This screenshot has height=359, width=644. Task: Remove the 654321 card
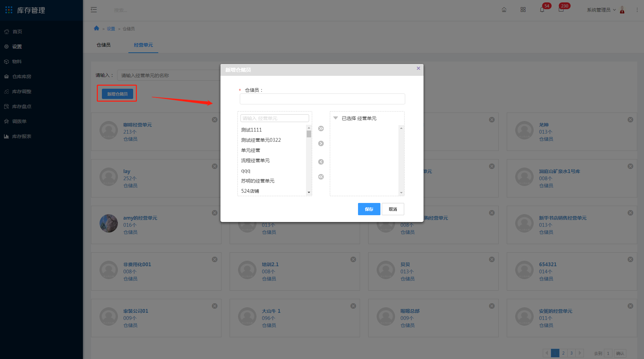pos(630,259)
